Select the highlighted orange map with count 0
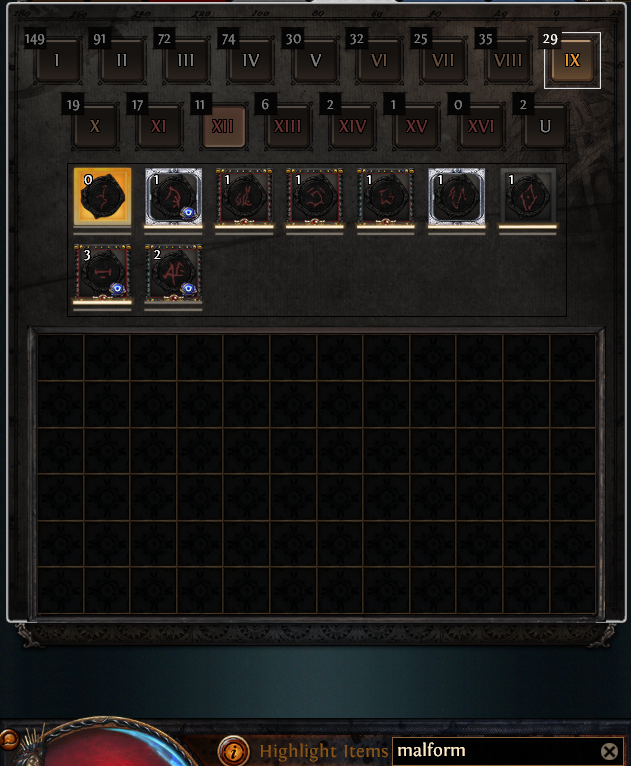The width and height of the screenshot is (631, 766). point(103,196)
